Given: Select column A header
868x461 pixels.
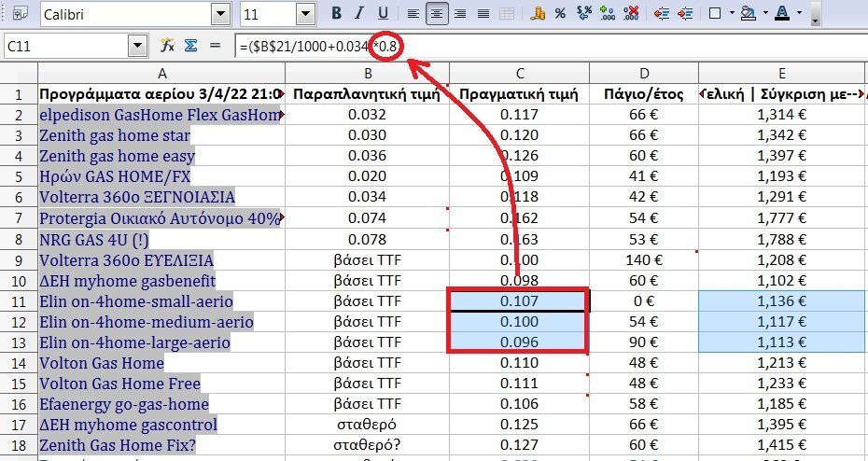Looking at the screenshot, I should click(161, 73).
